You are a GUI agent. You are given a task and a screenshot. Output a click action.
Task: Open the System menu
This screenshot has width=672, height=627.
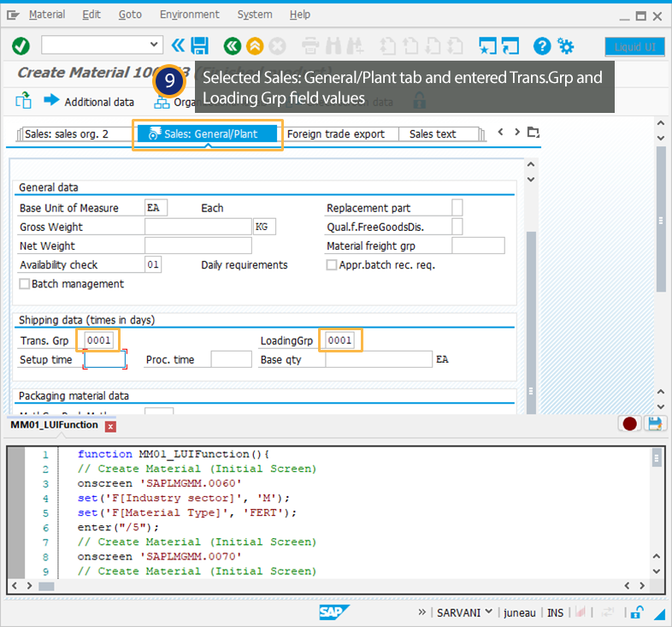[255, 15]
